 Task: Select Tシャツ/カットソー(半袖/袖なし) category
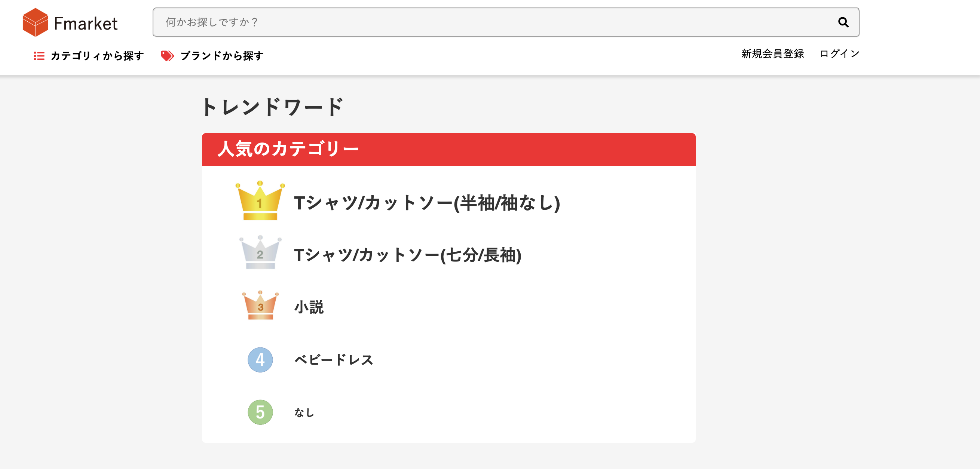pos(427,203)
